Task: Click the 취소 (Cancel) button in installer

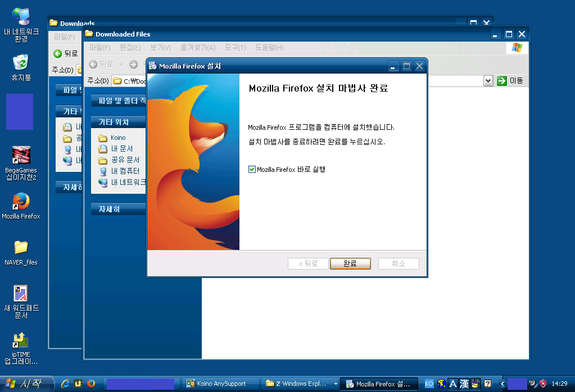Action: click(x=399, y=263)
